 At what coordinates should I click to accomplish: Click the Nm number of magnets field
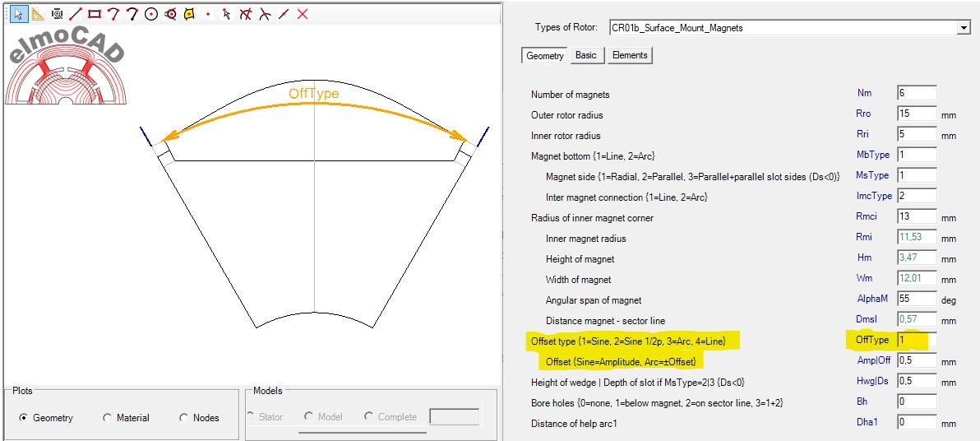(917, 93)
